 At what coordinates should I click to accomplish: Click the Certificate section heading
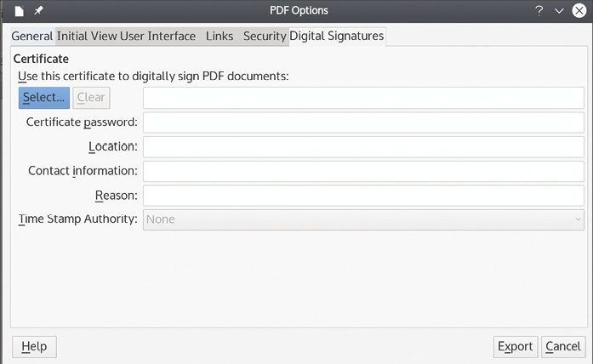click(41, 59)
